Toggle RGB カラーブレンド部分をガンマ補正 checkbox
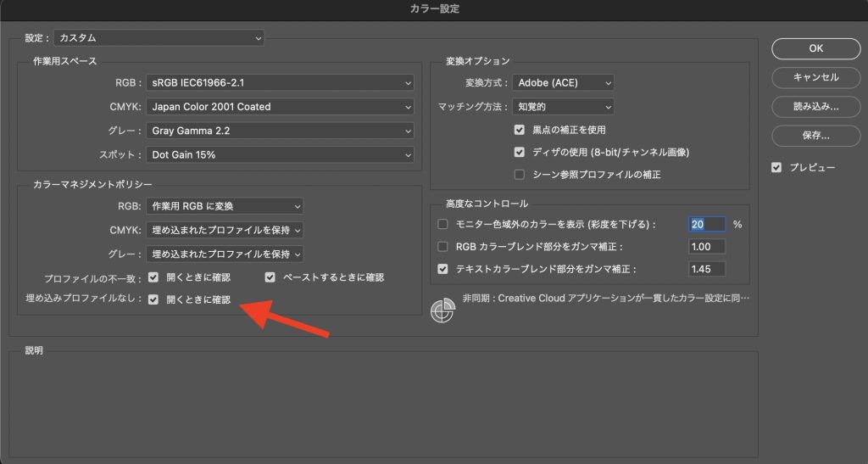Image resolution: width=868 pixels, height=464 pixels. [x=442, y=247]
